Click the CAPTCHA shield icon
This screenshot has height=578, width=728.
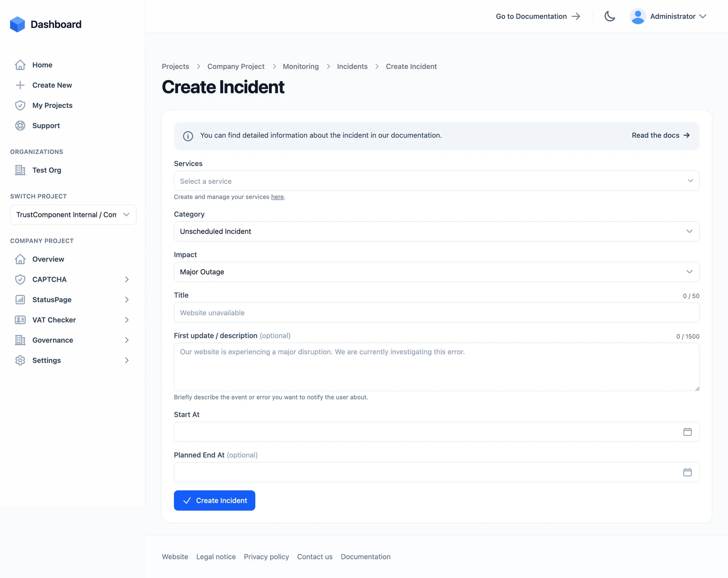[20, 279]
